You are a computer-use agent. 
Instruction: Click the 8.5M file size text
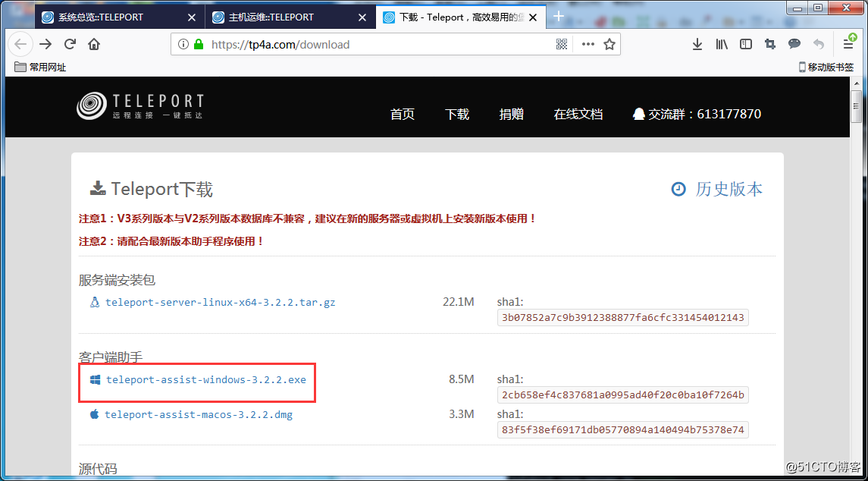(462, 380)
